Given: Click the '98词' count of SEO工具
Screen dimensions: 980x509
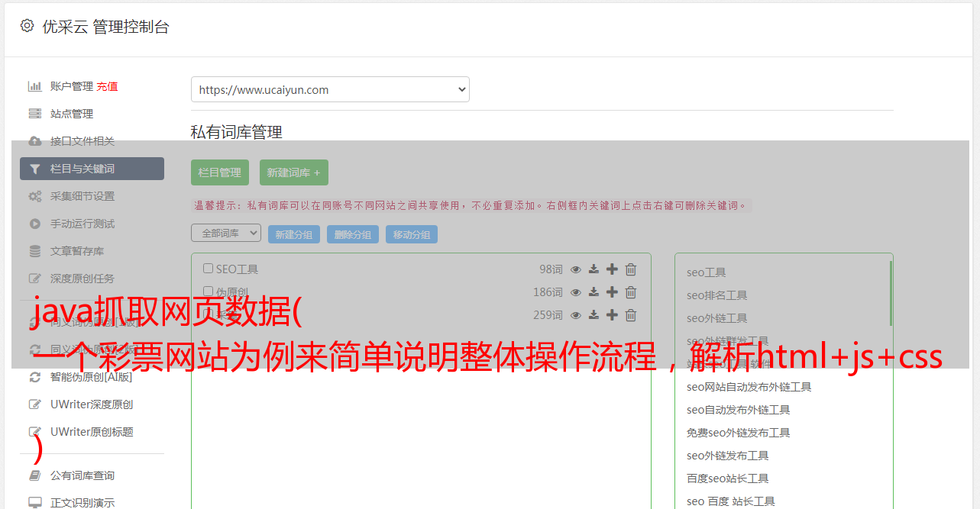Looking at the screenshot, I should tap(551, 269).
